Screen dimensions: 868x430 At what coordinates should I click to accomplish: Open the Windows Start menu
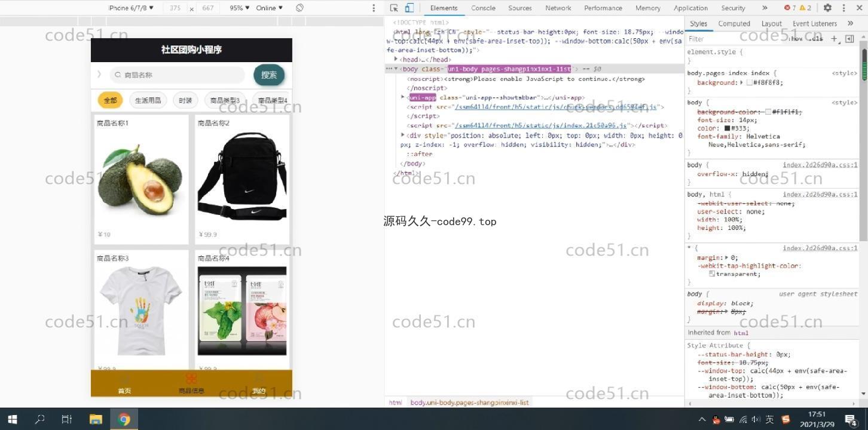(13, 419)
